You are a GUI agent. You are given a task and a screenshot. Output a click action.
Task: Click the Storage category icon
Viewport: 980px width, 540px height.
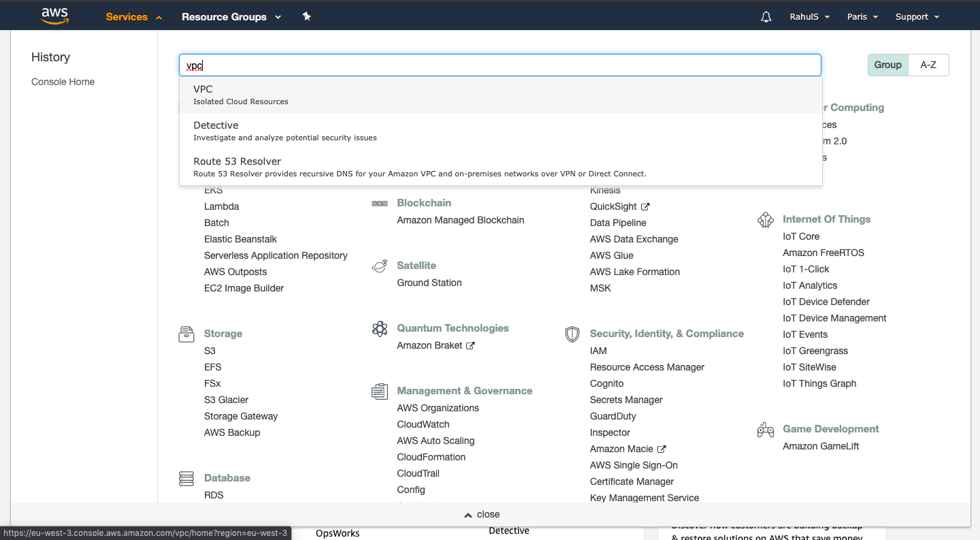tap(186, 334)
